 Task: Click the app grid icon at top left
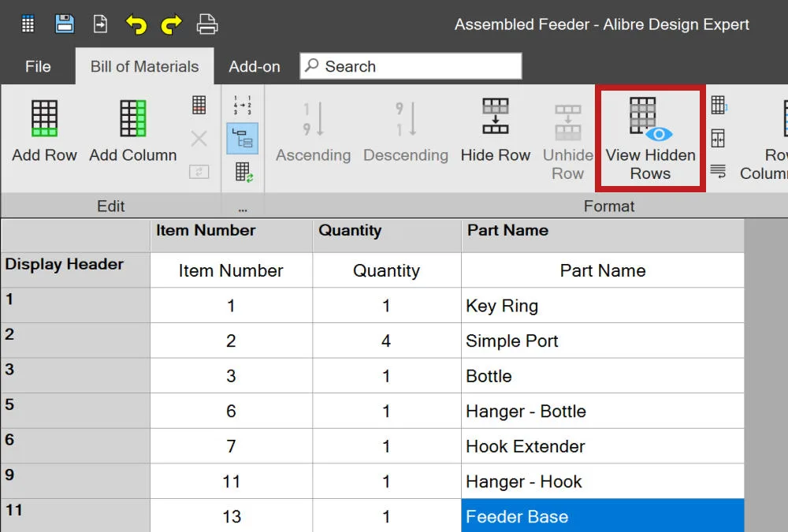click(28, 24)
